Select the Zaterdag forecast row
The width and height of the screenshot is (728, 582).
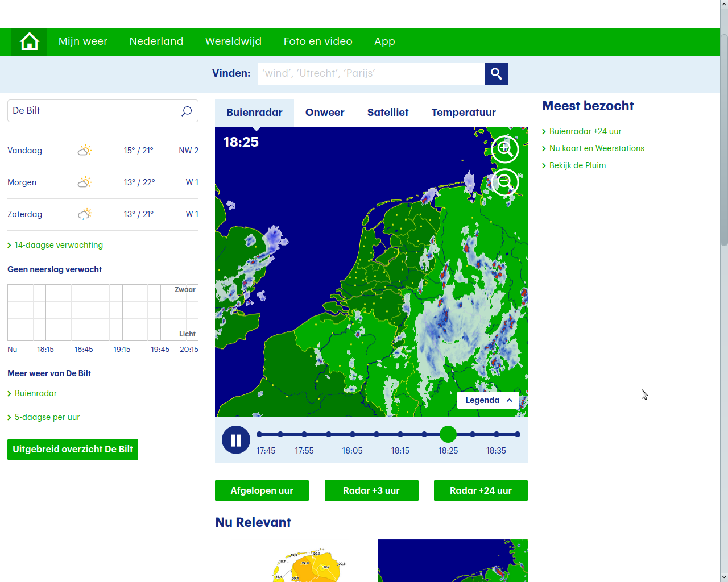103,214
